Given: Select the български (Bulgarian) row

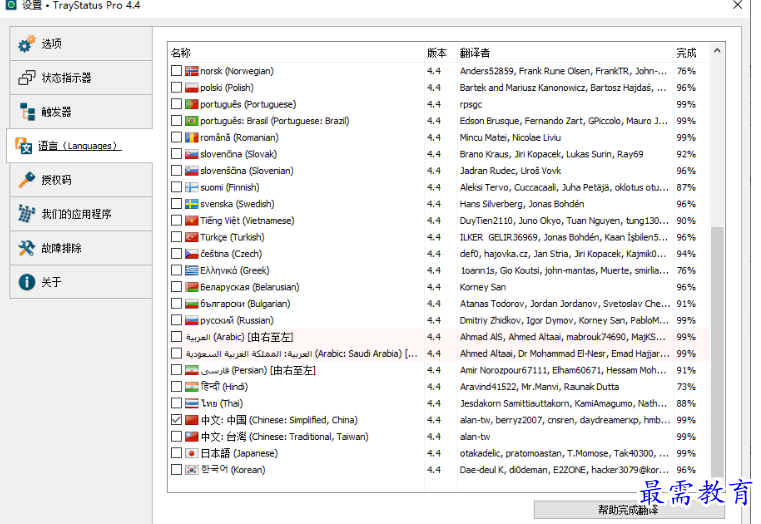Looking at the screenshot, I should click(x=438, y=304).
